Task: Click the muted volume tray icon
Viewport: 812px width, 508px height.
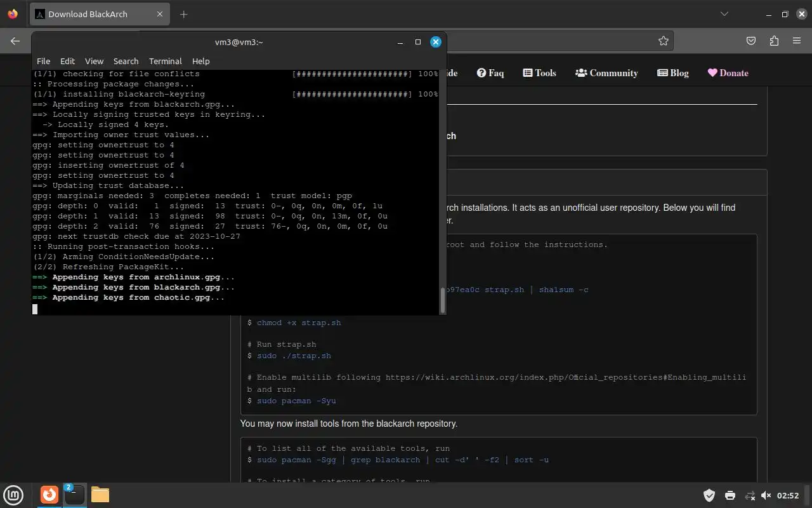Action: pos(766,495)
